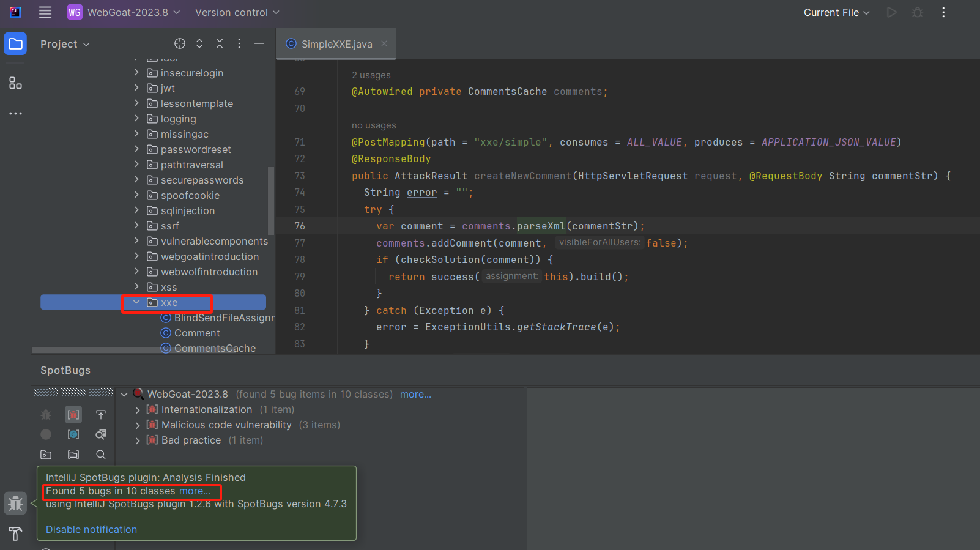Run the current file

point(892,12)
